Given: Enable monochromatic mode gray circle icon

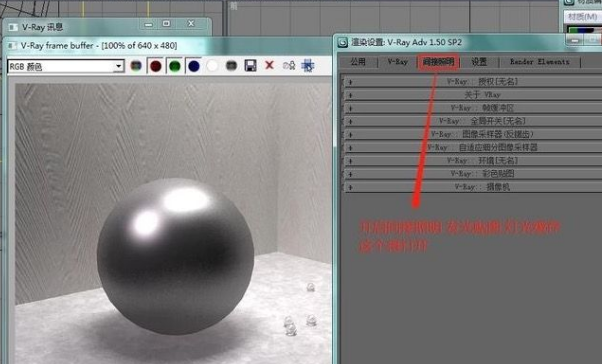Looking at the screenshot, I should tap(231, 66).
